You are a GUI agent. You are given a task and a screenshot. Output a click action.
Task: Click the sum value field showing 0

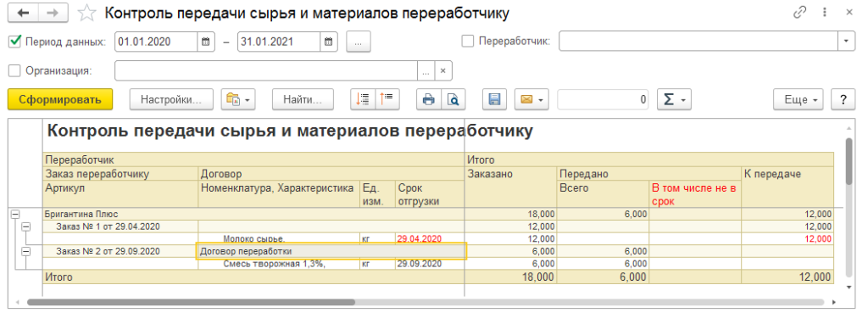[x=603, y=100]
